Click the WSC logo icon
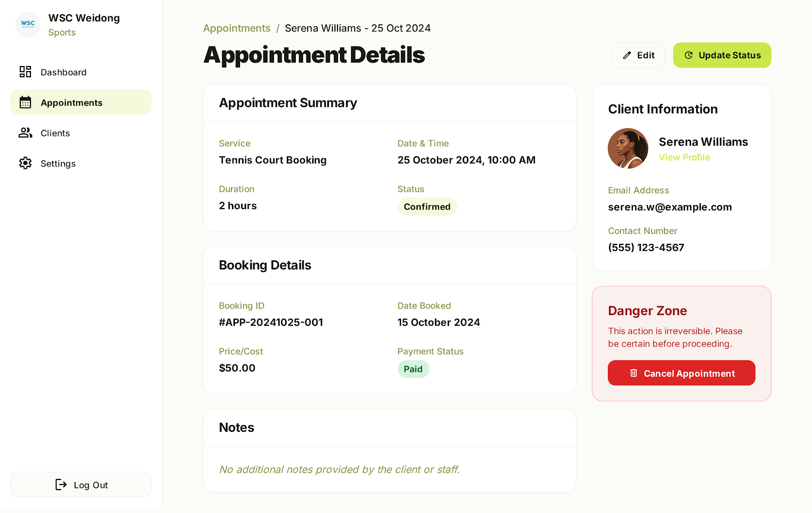This screenshot has width=812, height=513. [28, 24]
